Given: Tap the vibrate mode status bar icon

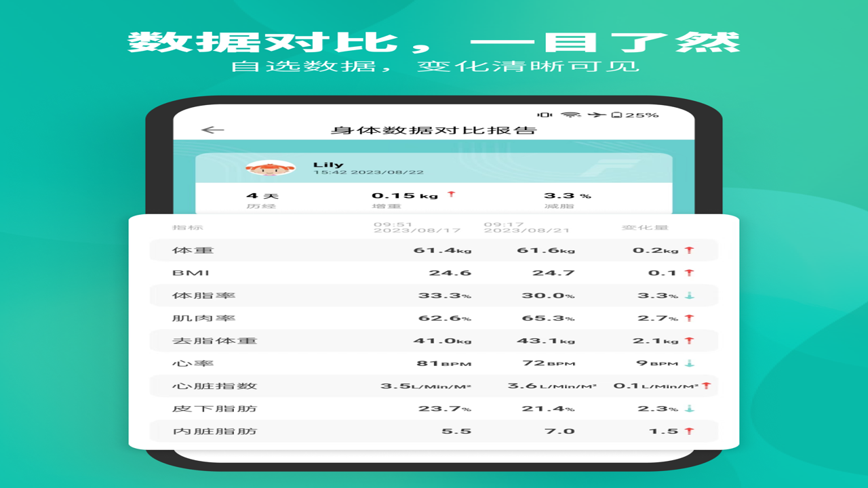Looking at the screenshot, I should pyautogui.click(x=545, y=115).
